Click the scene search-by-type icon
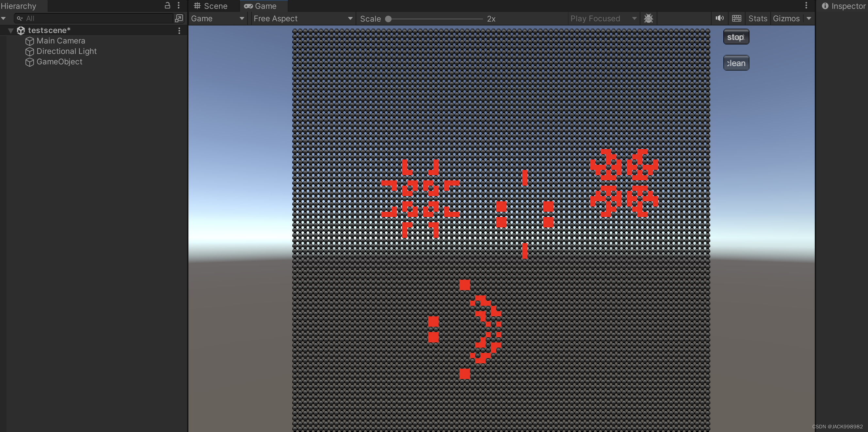Image resolution: width=868 pixels, height=432 pixels. point(179,18)
